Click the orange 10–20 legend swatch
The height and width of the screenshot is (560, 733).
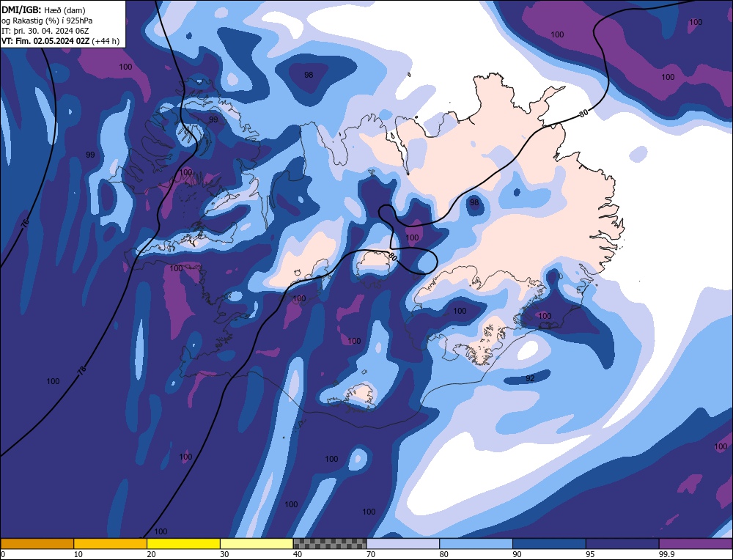[x=111, y=544]
